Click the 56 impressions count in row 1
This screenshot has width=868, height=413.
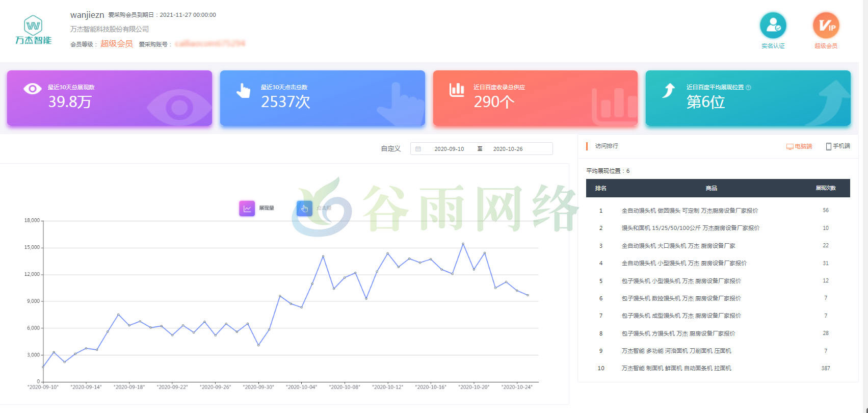click(x=826, y=211)
